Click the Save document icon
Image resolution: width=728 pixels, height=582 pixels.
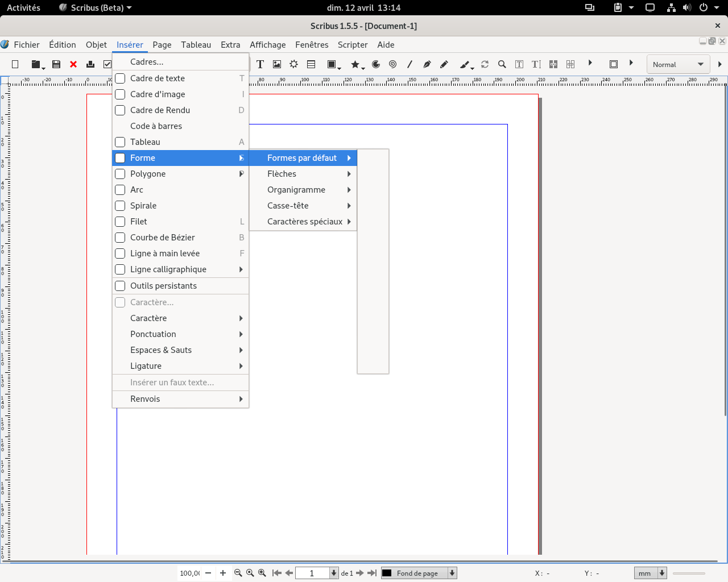pos(56,64)
